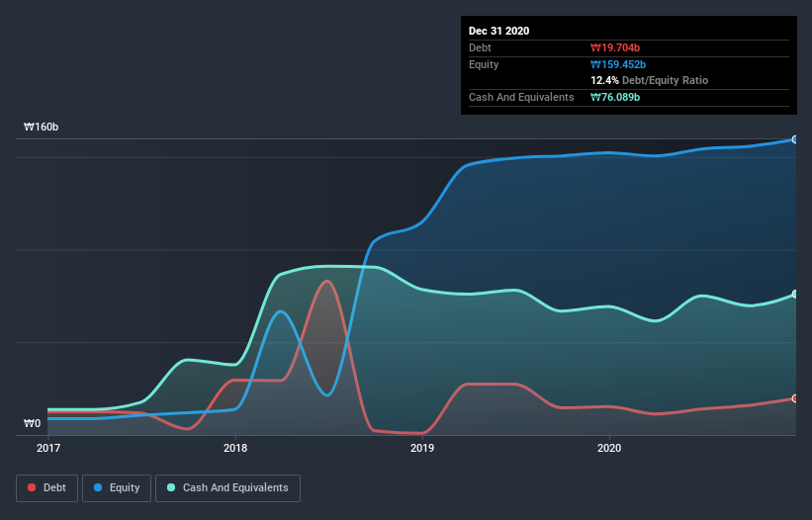The height and width of the screenshot is (520, 812).
Task: Click the 2017 x-axis label
Action: (48, 448)
